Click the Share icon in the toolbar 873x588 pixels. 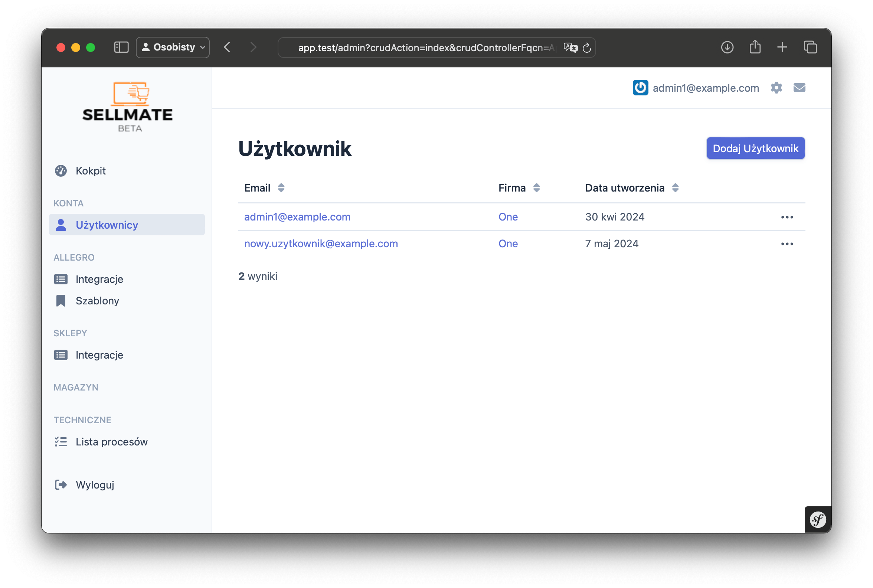(x=755, y=47)
